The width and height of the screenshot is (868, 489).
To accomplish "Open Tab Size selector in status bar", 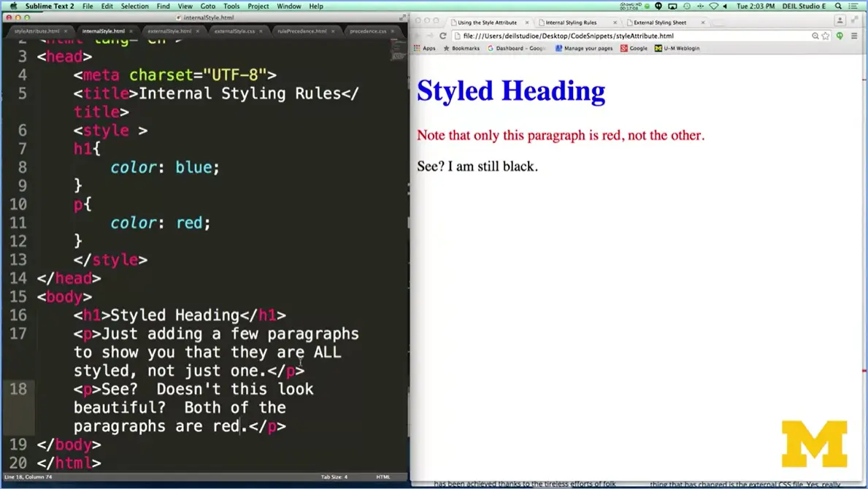I will 334,477.
